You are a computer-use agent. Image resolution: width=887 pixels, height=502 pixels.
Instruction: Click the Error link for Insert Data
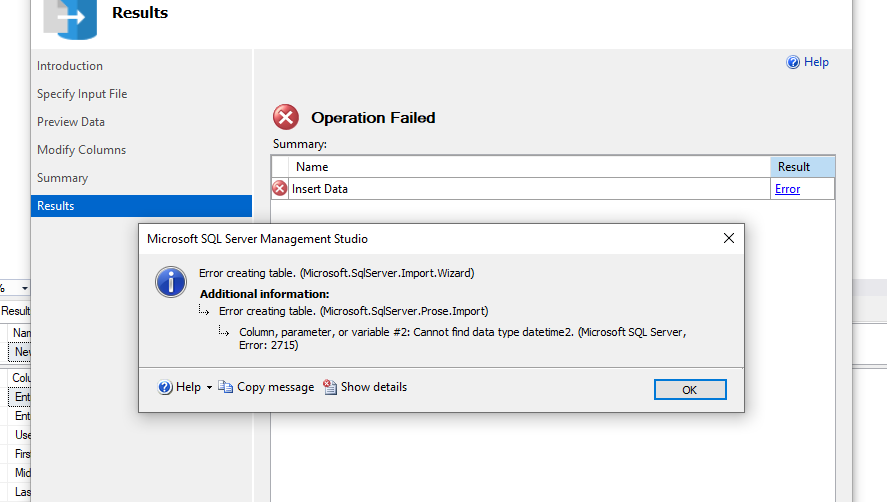coord(787,189)
